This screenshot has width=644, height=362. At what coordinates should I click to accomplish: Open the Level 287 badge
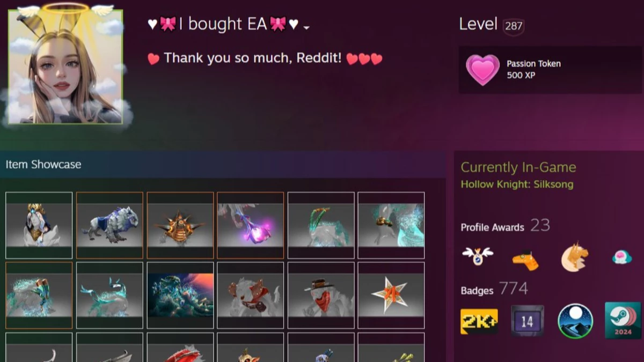514,26
